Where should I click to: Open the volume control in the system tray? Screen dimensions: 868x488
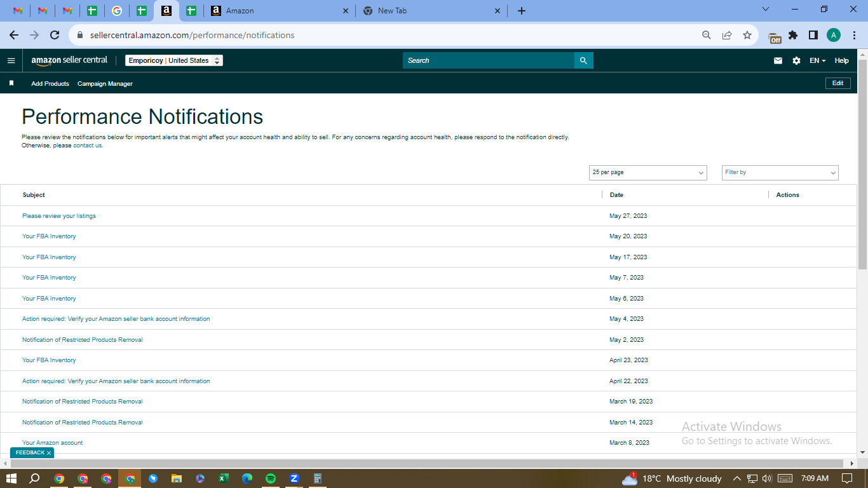(767, 478)
